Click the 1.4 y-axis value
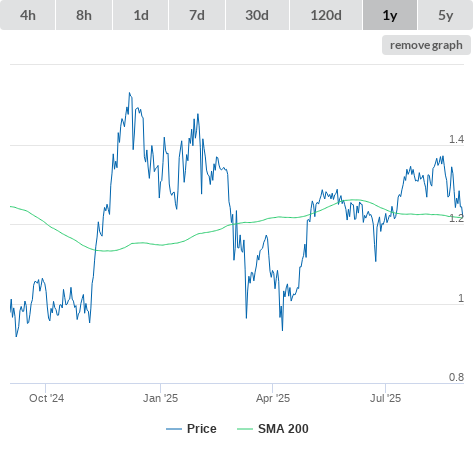This screenshot has width=474, height=455. click(x=456, y=139)
